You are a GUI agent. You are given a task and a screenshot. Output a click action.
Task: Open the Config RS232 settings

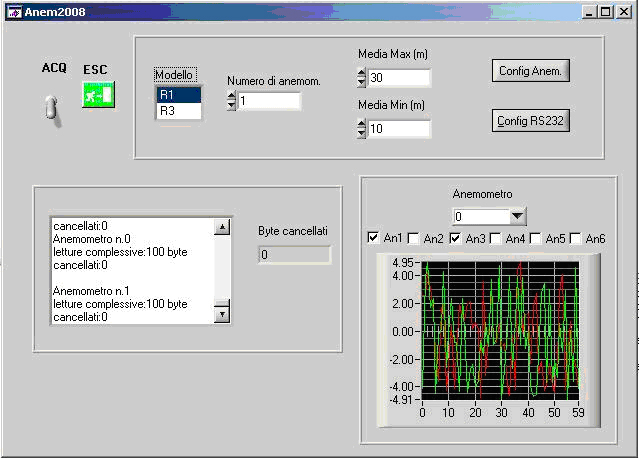click(530, 121)
